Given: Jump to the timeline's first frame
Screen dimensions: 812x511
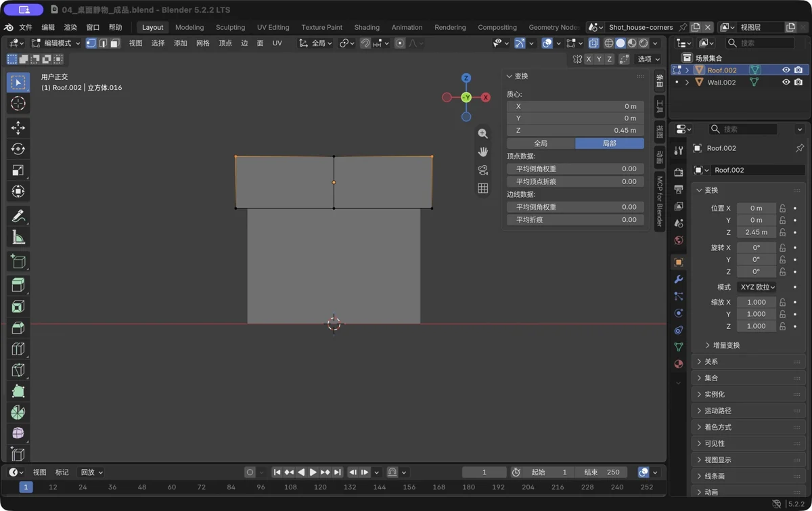Looking at the screenshot, I should point(277,472).
